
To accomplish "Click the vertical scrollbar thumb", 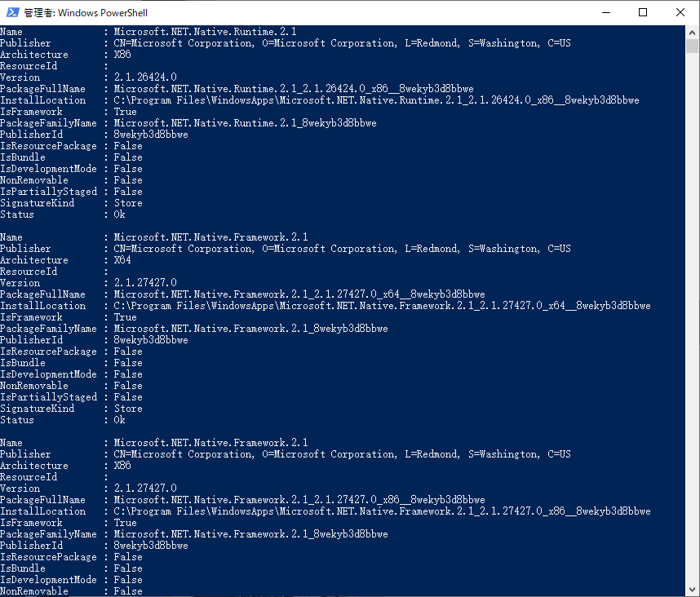I will pos(692,46).
